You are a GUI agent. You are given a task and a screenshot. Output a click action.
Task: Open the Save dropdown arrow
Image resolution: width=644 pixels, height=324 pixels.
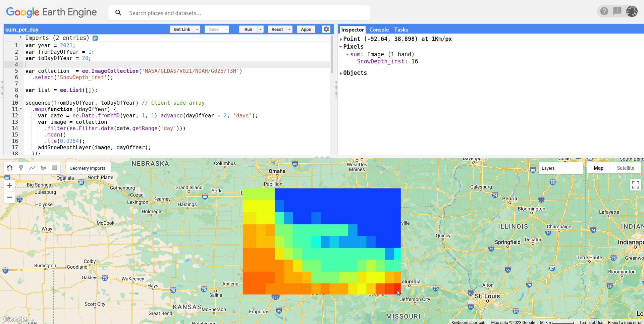226,30
